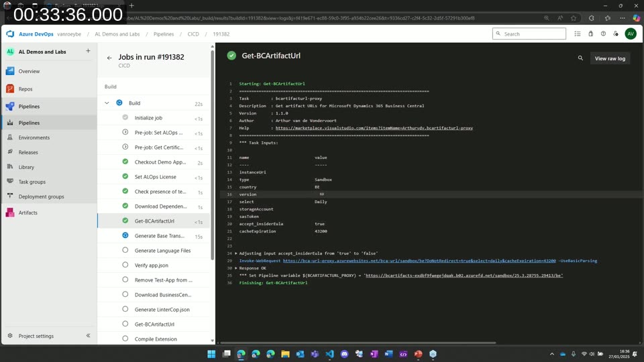The height and width of the screenshot is (362, 644).
Task: Open File Explorer from the taskbar
Action: [x=285, y=354]
